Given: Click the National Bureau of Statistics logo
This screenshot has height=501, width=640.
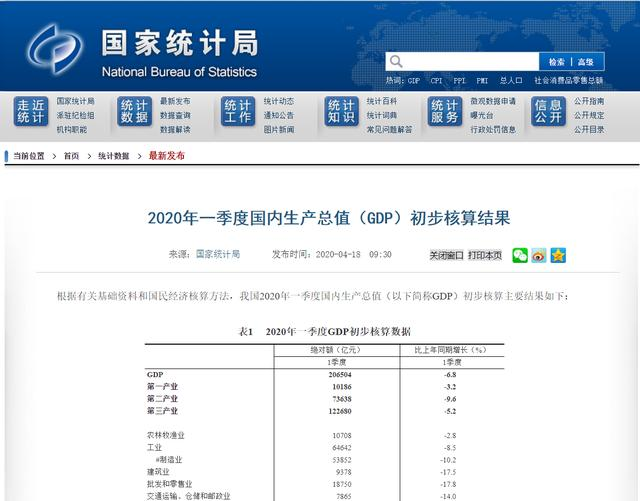Looking at the screenshot, I should [x=54, y=49].
